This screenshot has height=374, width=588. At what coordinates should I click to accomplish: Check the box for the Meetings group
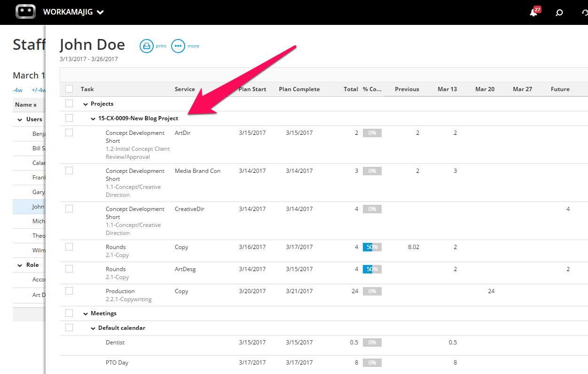click(x=69, y=313)
